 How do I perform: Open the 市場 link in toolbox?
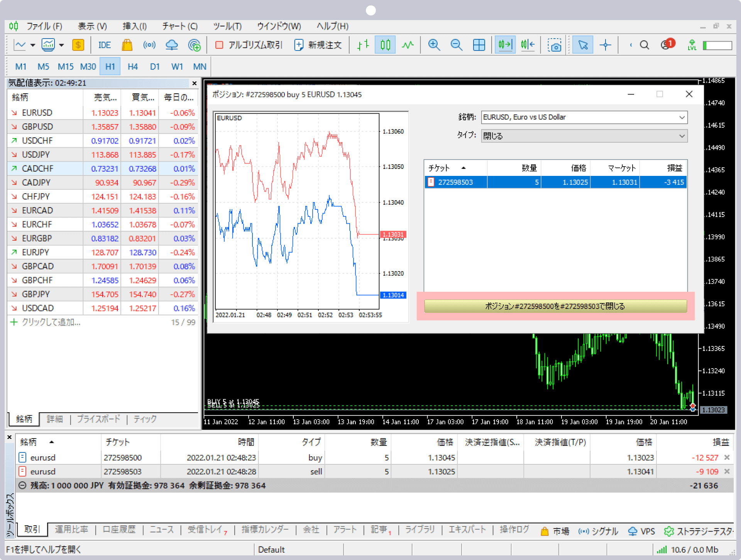click(555, 531)
